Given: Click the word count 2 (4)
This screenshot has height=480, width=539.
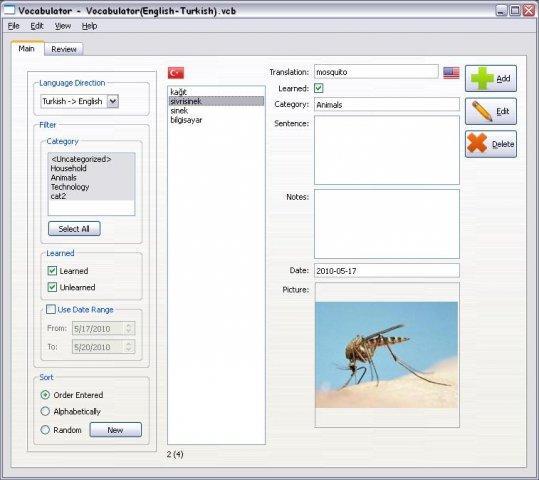Looking at the screenshot, I should click(x=175, y=454).
